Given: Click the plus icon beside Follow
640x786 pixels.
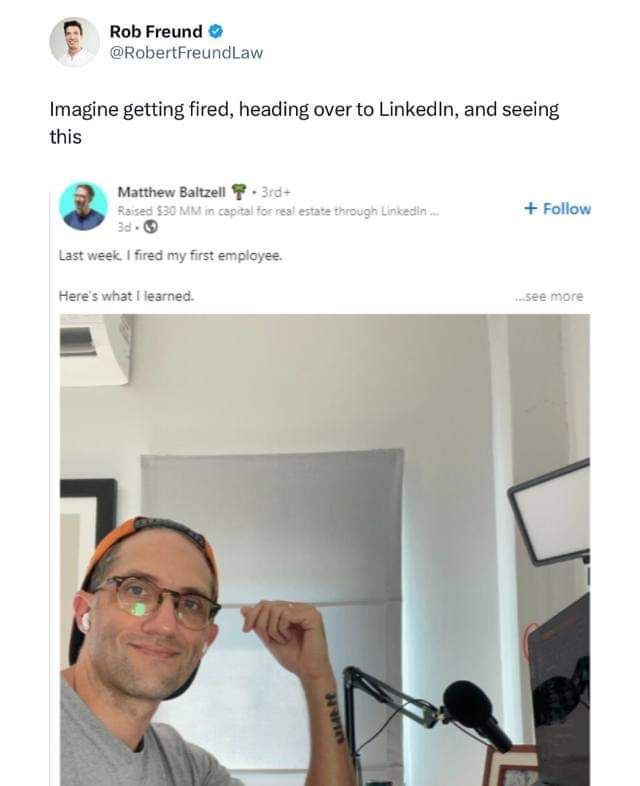Looking at the screenshot, I should [531, 208].
